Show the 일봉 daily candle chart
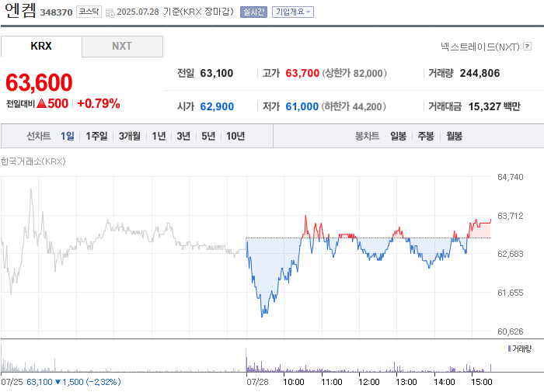 coord(398,136)
